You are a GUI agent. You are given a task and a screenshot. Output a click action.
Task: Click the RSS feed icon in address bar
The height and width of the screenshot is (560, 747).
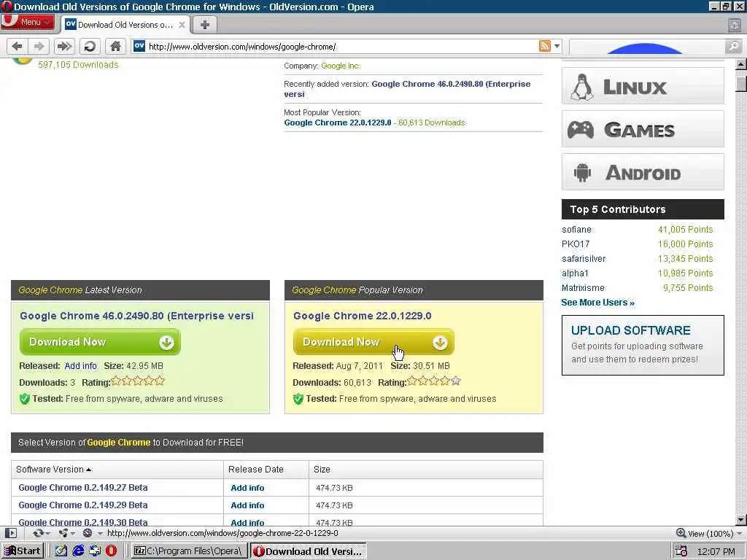pyautogui.click(x=544, y=46)
